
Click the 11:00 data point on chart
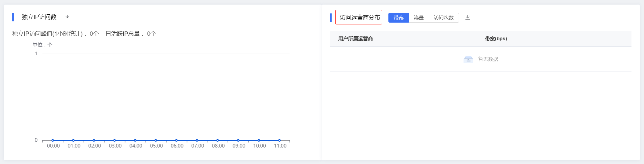(279, 140)
